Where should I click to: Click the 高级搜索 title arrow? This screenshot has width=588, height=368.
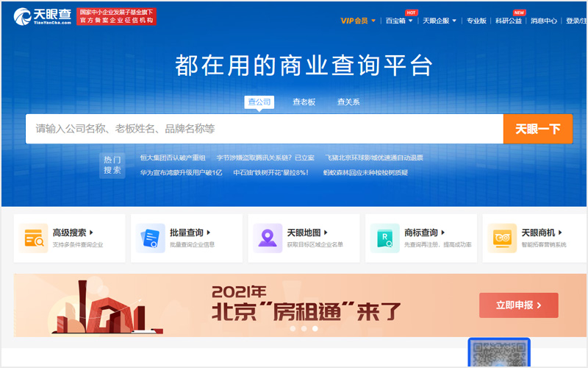(91, 233)
